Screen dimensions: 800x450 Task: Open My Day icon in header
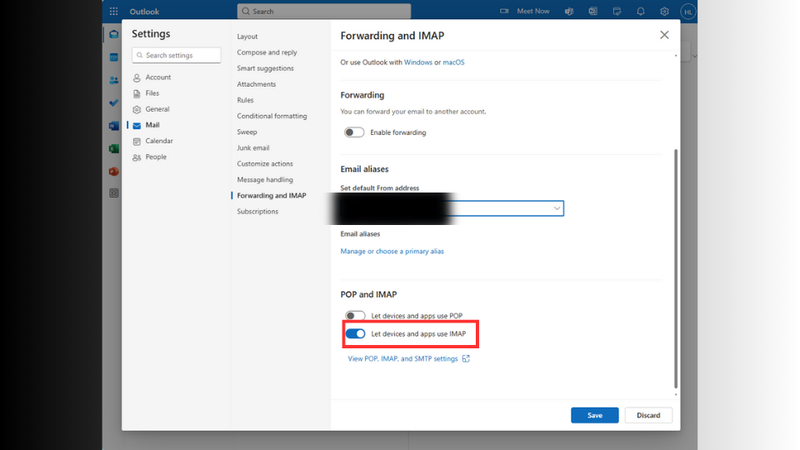point(617,11)
